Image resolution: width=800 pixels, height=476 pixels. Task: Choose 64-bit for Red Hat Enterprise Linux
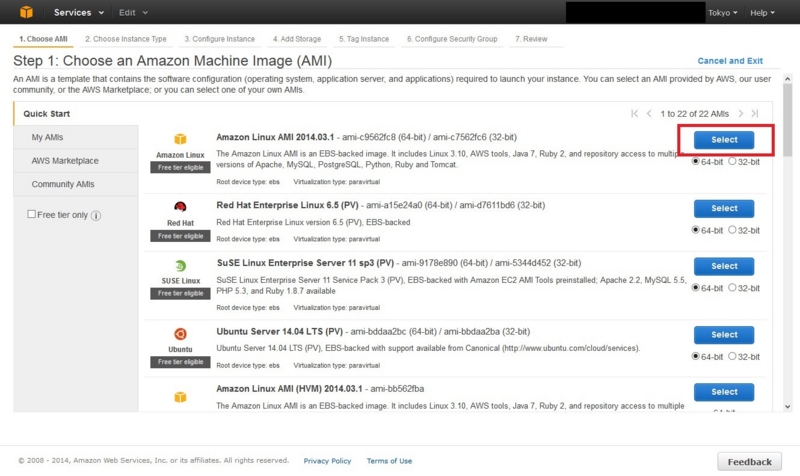click(x=695, y=230)
